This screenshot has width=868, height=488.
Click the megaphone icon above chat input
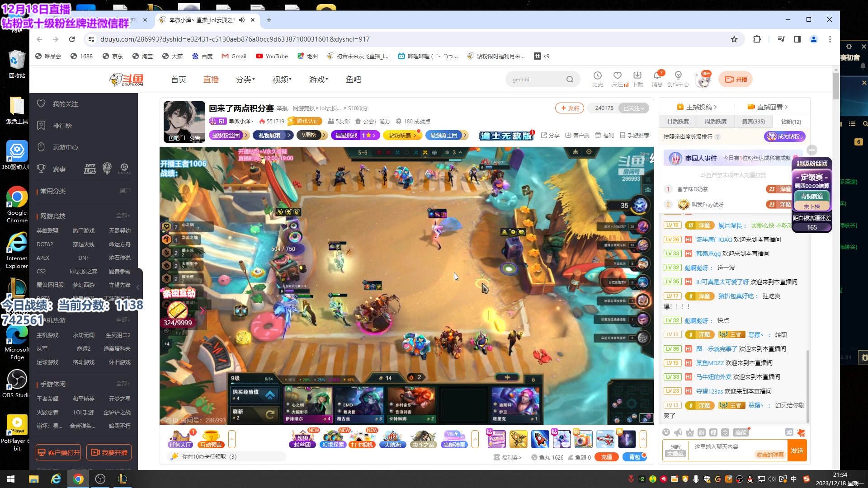click(678, 432)
